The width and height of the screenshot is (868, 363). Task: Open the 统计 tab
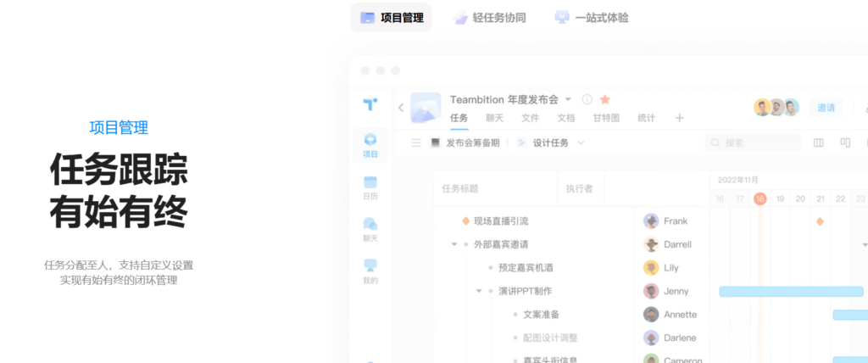coord(646,118)
